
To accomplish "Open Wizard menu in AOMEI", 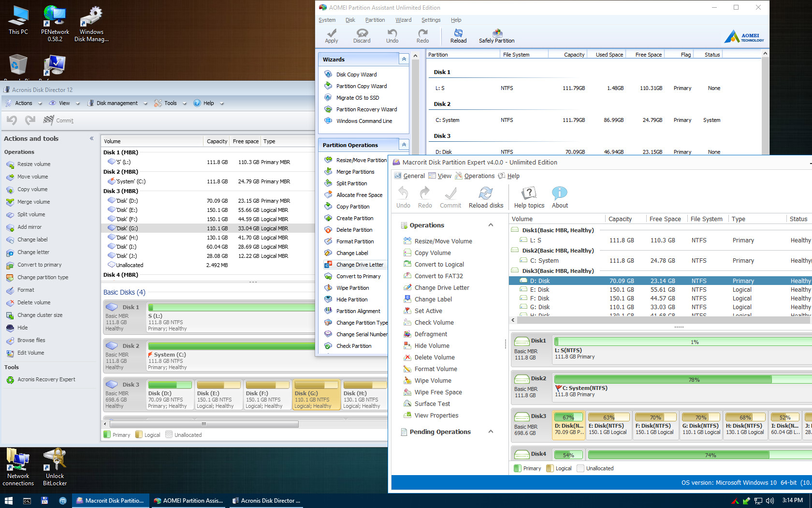I will (x=403, y=20).
